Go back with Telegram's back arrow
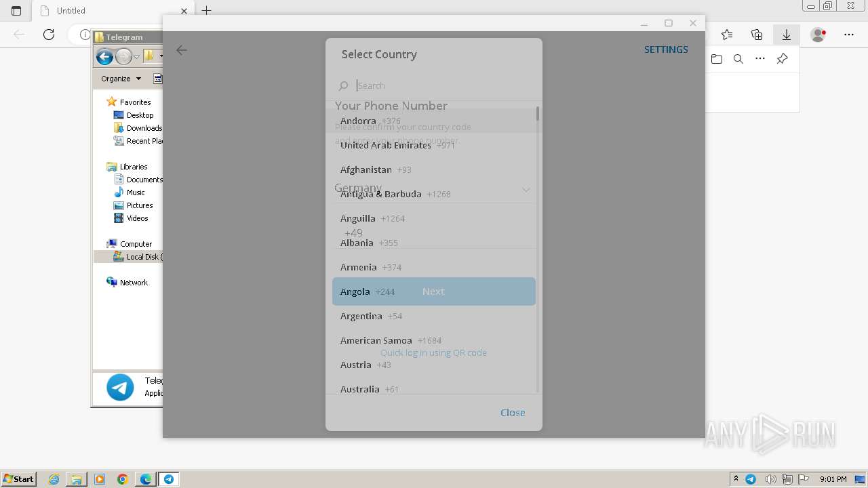Viewport: 868px width, 488px height. click(x=182, y=50)
